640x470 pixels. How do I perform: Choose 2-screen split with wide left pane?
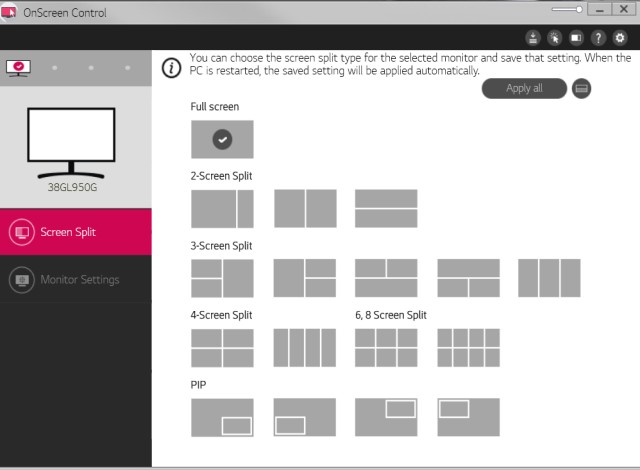click(x=222, y=208)
